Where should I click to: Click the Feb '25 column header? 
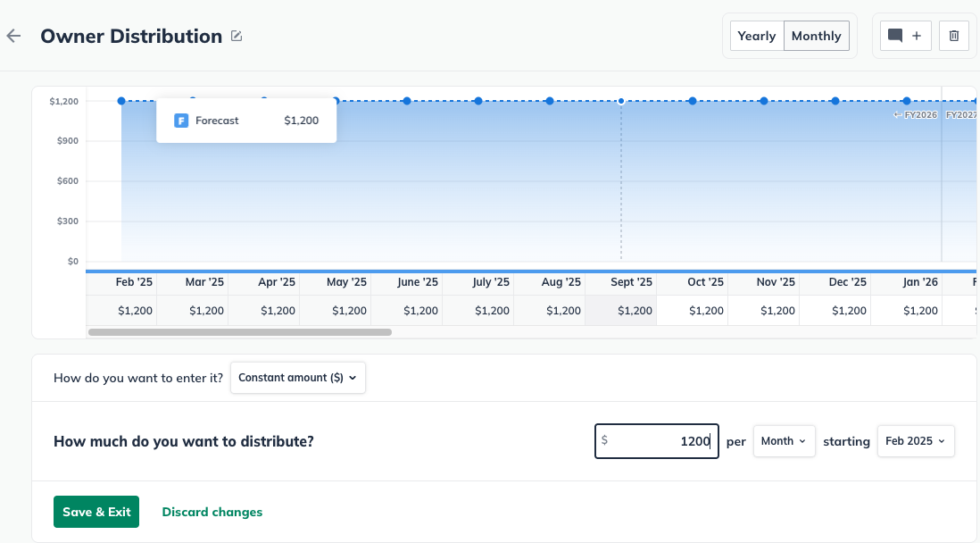click(134, 282)
